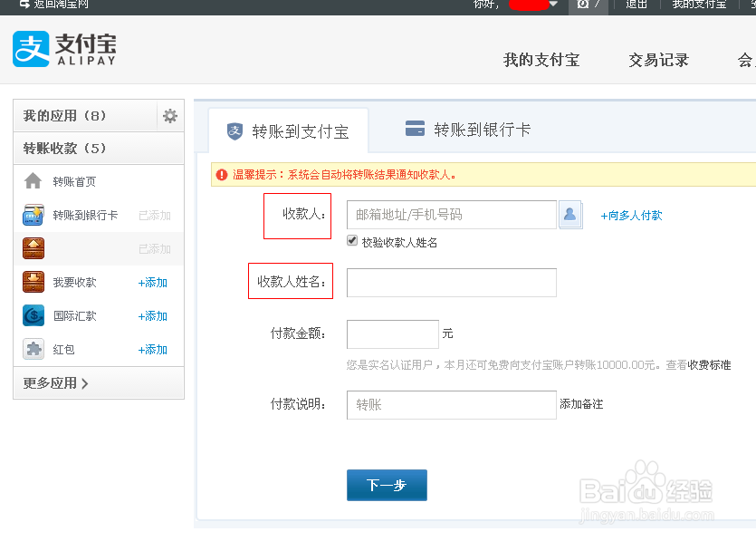The width and height of the screenshot is (756, 541).
Task: Click inside the 付款金额 input field
Action: click(392, 333)
